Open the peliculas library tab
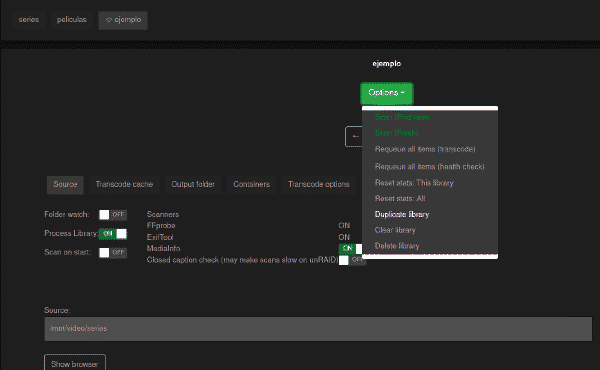 coord(72,20)
